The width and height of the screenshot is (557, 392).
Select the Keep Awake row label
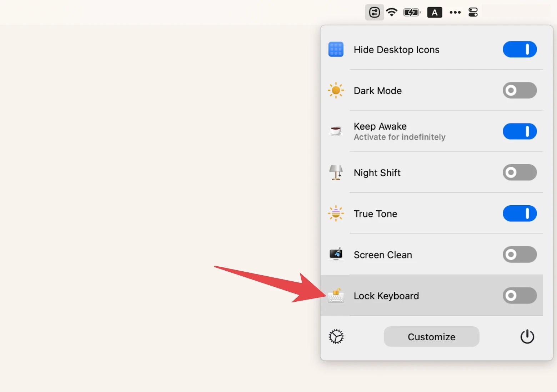pos(380,126)
